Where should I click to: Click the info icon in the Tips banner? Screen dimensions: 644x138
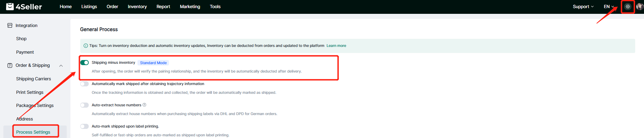(x=86, y=46)
